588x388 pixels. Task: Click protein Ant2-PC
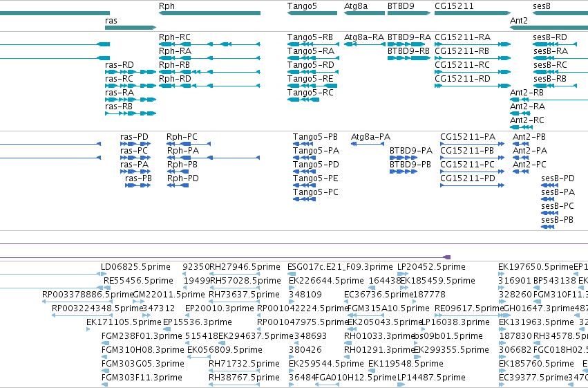(x=520, y=172)
